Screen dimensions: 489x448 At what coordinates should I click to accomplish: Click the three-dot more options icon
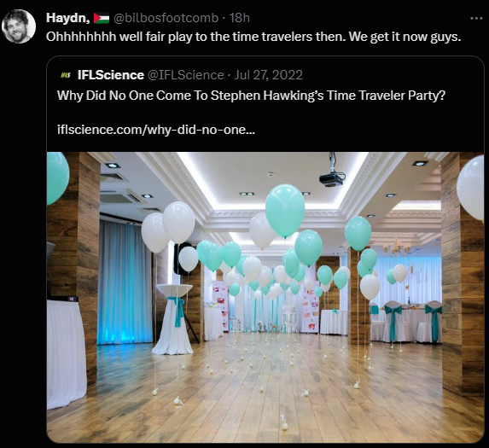476,19
